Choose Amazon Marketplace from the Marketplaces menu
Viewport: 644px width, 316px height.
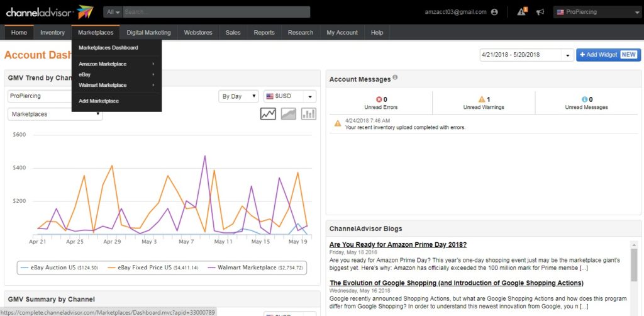click(x=103, y=64)
